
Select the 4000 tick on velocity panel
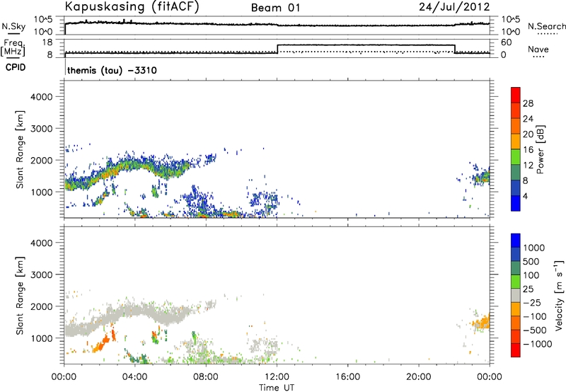click(x=41, y=243)
